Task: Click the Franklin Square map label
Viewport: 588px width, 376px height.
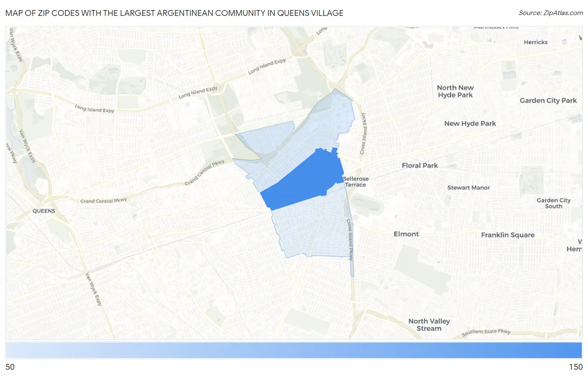Action: pos(508,235)
